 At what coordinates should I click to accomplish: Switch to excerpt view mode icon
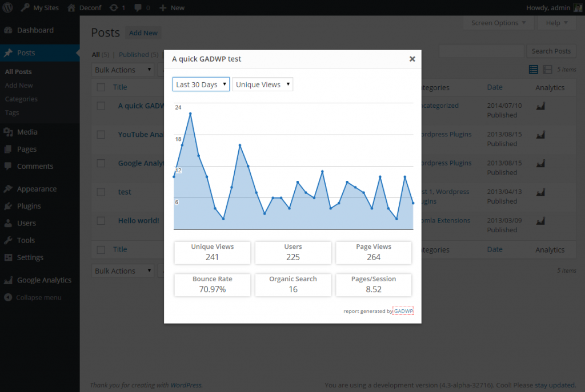tap(547, 69)
